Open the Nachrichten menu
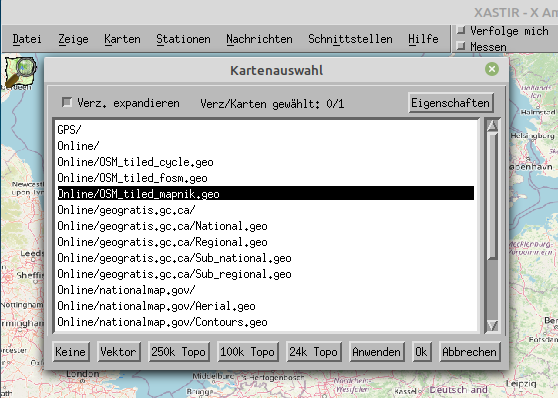The image size is (558, 398). pos(259,39)
